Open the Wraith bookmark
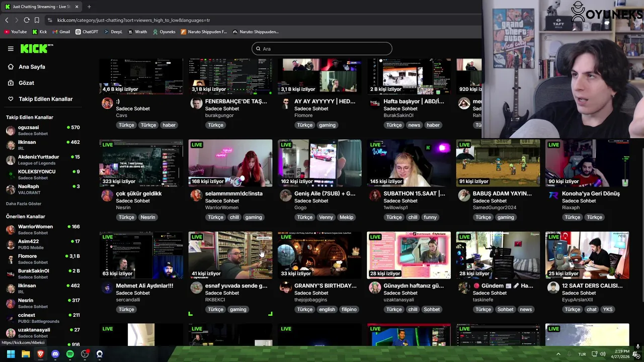 [x=137, y=32]
